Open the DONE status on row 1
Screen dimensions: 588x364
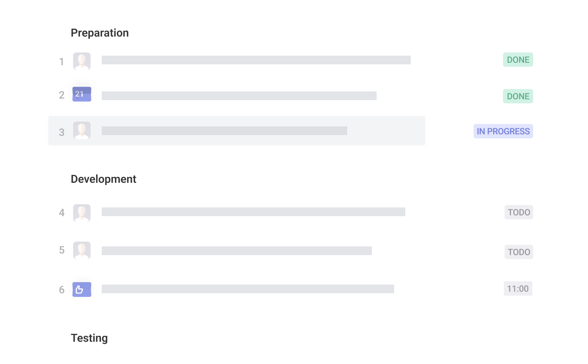click(518, 60)
